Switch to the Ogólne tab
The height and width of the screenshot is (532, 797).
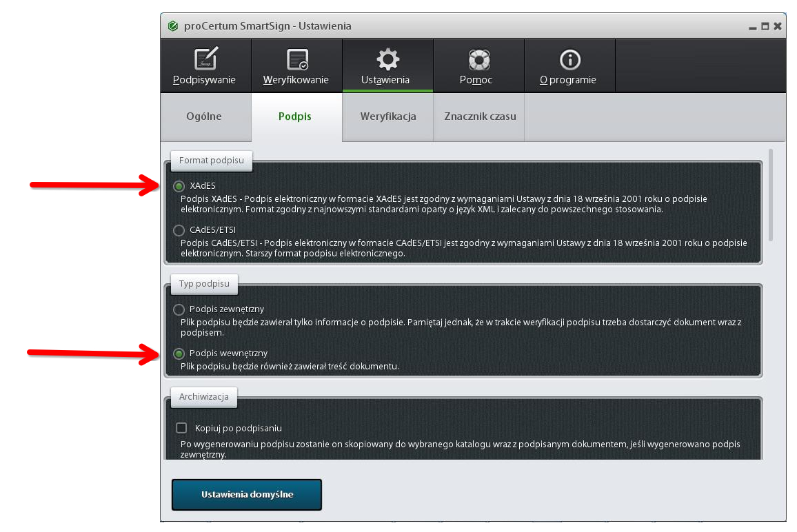[204, 116]
